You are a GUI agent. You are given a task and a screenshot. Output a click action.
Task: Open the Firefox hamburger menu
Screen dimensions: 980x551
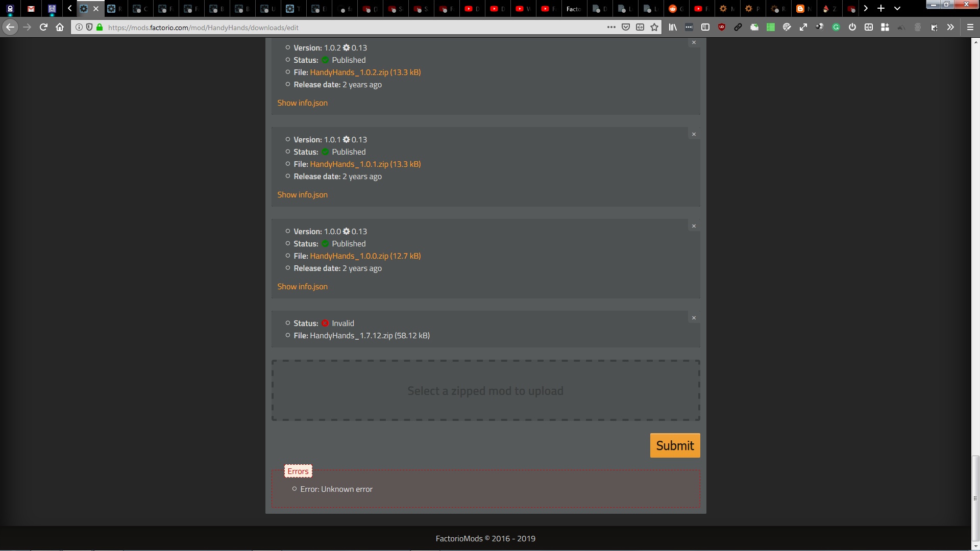coord(970,28)
